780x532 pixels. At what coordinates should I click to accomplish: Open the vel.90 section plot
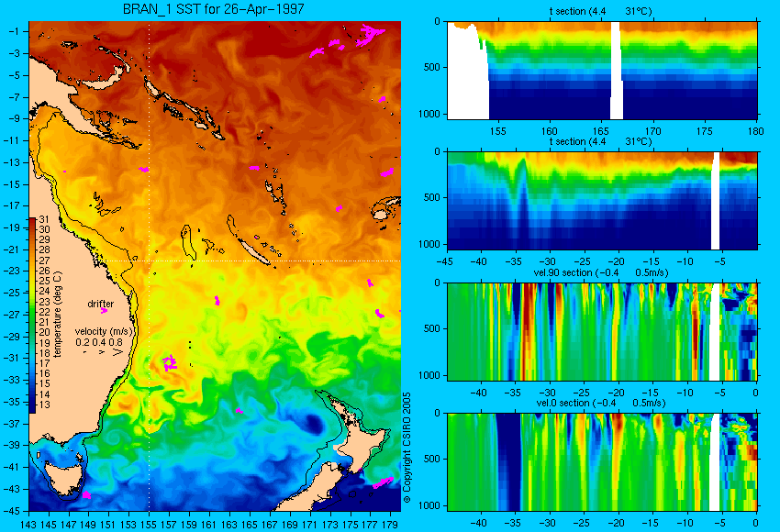point(602,332)
